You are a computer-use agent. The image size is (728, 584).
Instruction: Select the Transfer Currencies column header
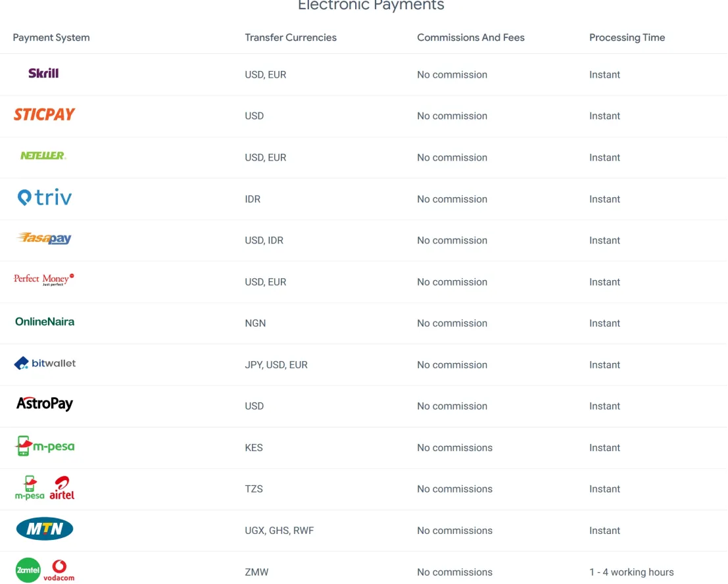pos(291,37)
